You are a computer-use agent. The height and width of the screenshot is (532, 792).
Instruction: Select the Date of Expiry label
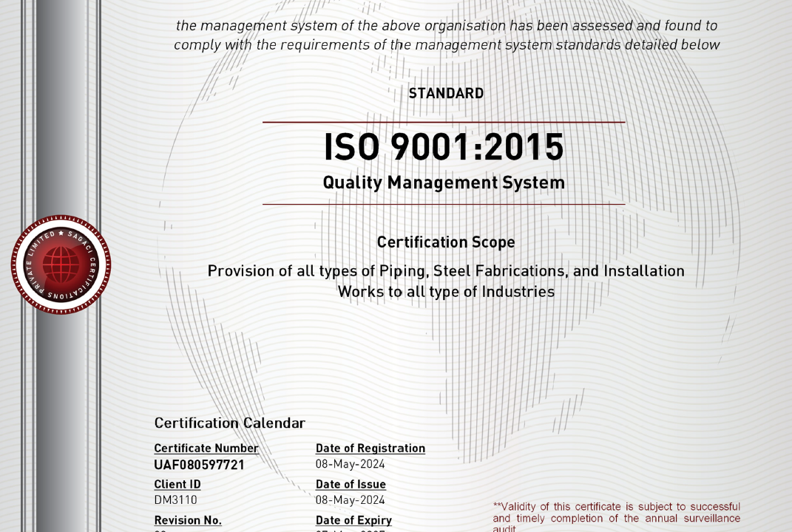pyautogui.click(x=353, y=520)
